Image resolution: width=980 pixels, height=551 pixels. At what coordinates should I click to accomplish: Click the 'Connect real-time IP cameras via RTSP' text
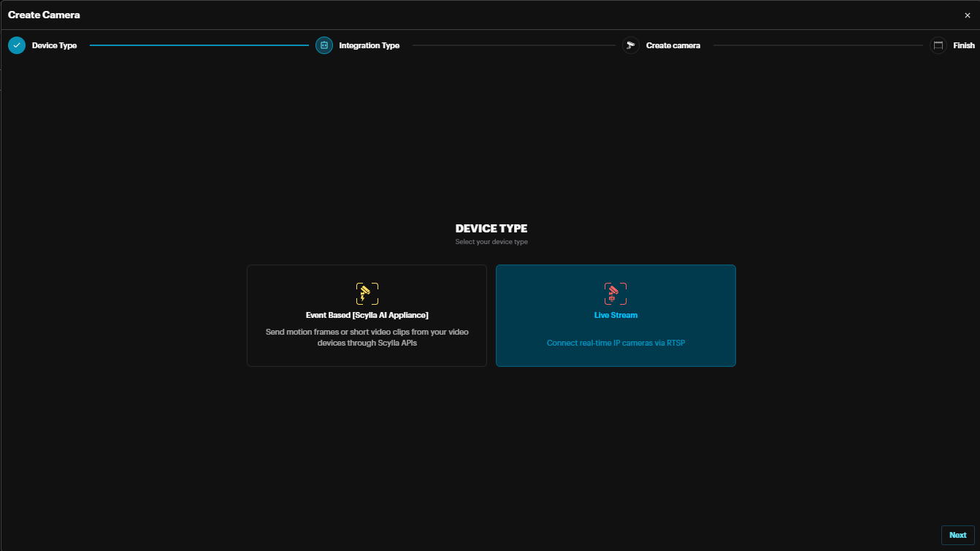pos(616,343)
